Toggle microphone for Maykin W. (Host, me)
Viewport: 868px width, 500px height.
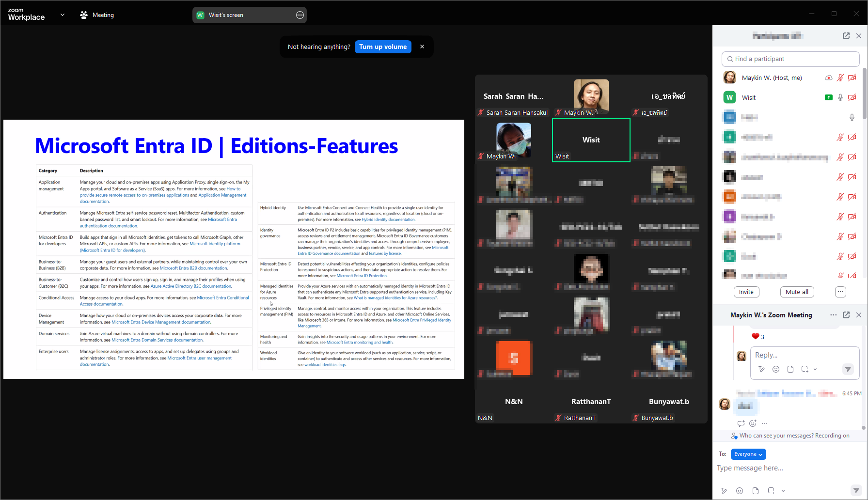tap(840, 78)
